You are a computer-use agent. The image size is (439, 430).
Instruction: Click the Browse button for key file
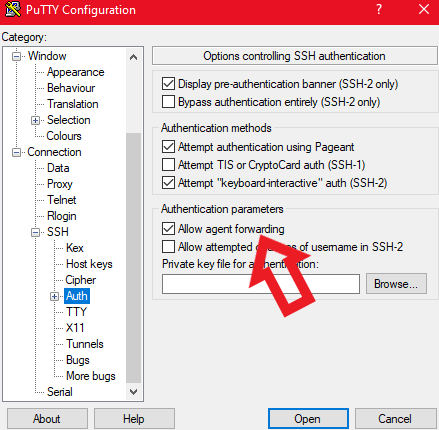396,284
